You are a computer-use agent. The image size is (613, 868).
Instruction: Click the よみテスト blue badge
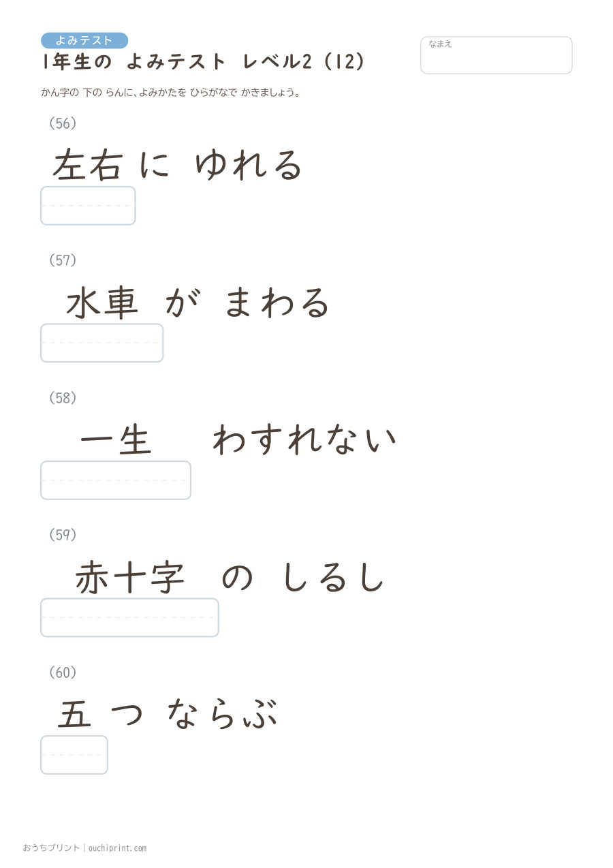click(x=84, y=40)
